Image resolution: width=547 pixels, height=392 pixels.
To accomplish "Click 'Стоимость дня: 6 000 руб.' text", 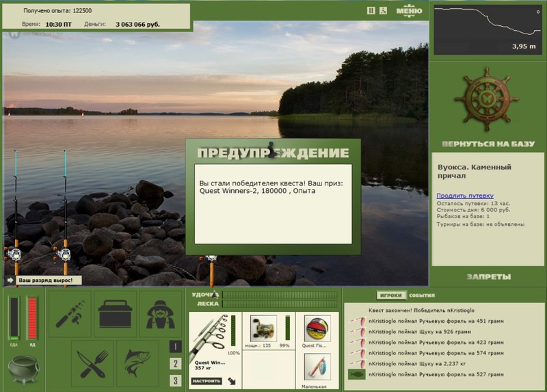I will click(473, 210).
